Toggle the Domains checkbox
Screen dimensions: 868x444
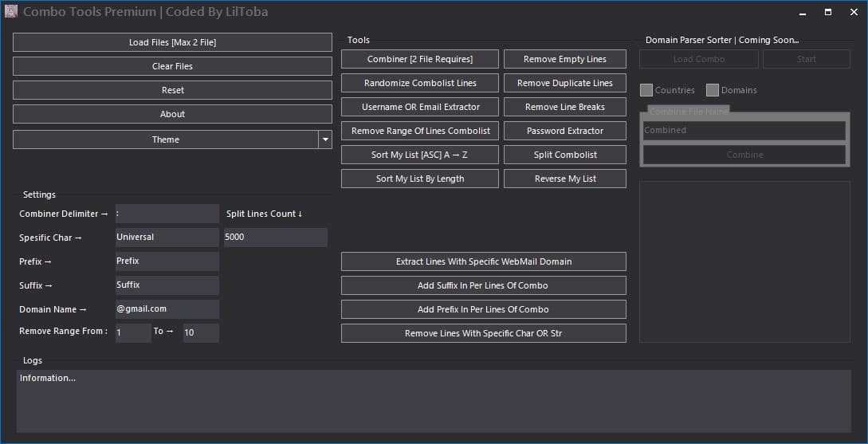tap(713, 90)
